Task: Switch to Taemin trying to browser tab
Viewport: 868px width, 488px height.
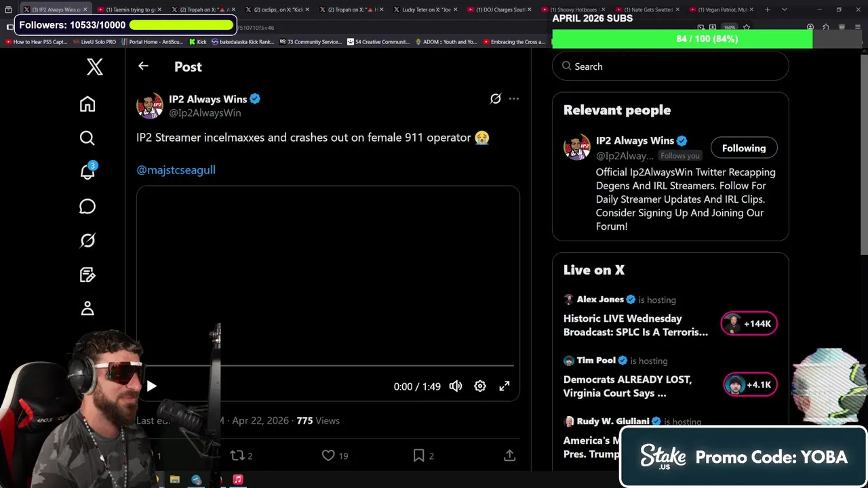Action: (x=129, y=9)
